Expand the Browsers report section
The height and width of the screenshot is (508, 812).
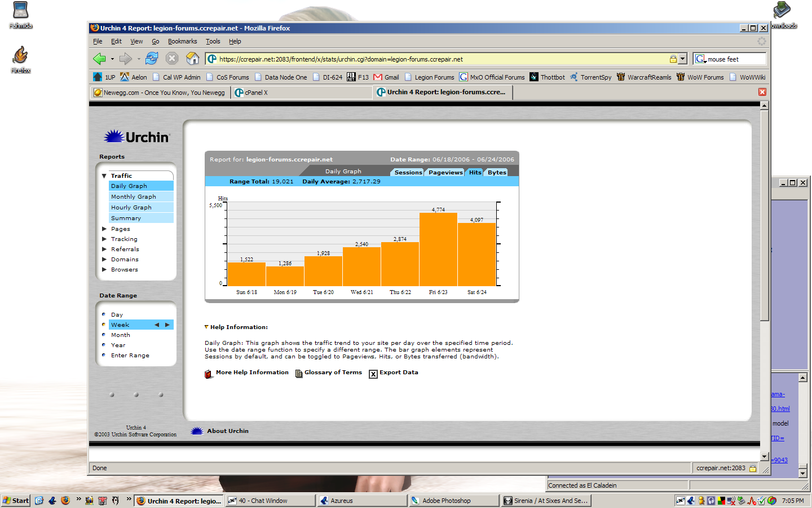[104, 269]
